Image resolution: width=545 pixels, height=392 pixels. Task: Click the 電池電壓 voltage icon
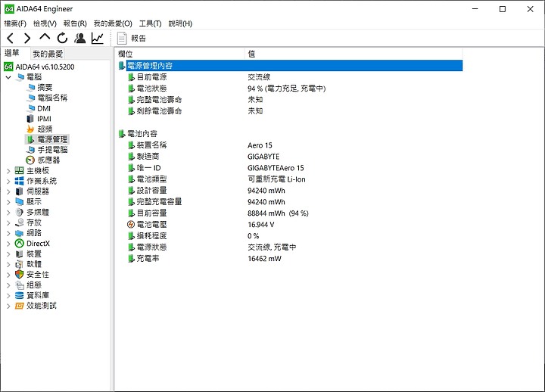(131, 225)
